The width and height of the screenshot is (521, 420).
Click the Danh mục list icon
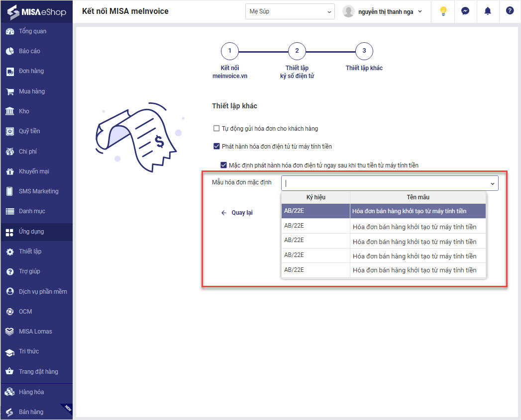[x=10, y=212]
